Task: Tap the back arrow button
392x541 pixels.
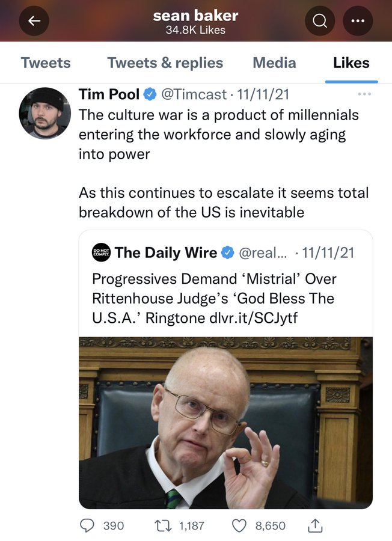Action: click(34, 21)
